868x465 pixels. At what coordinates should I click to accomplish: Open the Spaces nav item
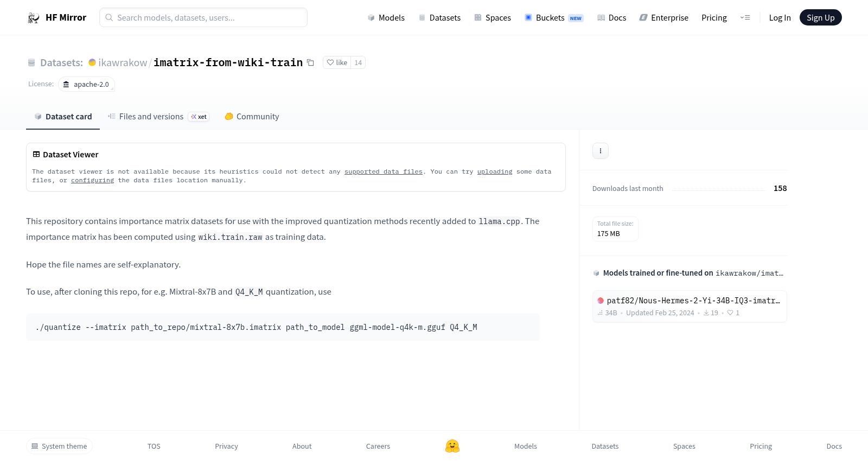coord(493,18)
